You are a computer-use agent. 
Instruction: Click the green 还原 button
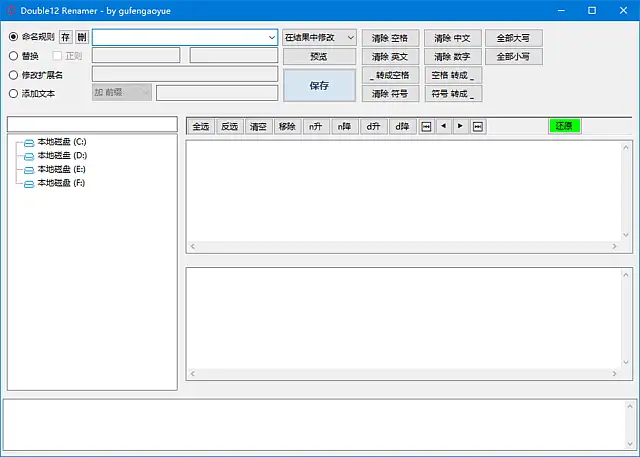565,126
